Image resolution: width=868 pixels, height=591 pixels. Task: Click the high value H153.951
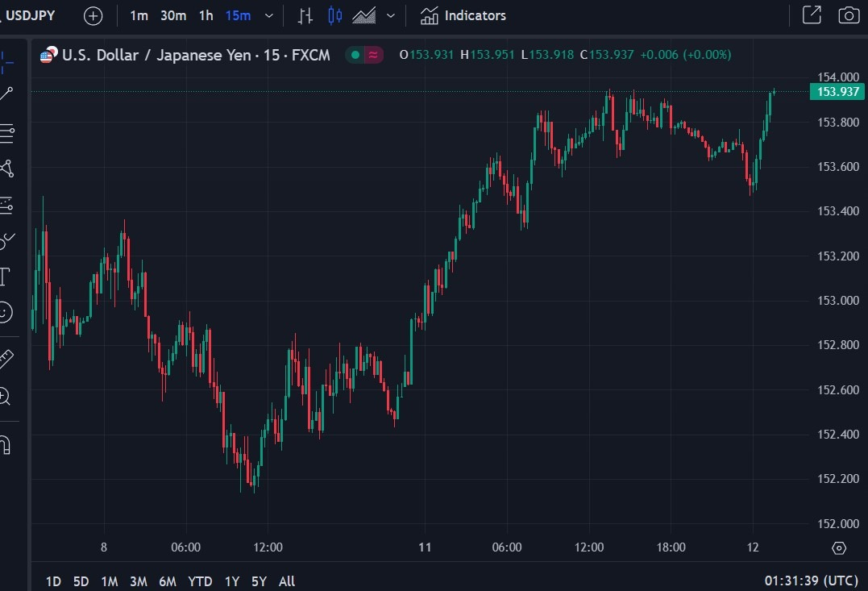pos(487,55)
